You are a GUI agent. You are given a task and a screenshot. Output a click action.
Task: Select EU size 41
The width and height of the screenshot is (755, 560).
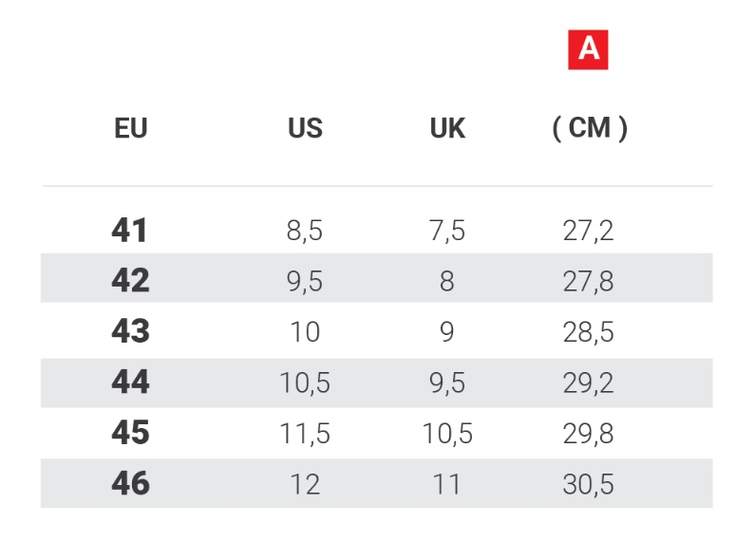click(x=130, y=230)
